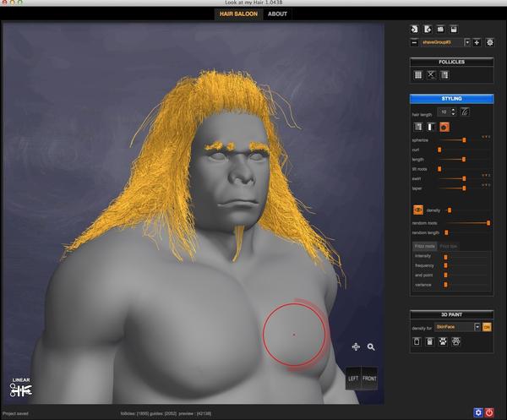Screen dimensions: 507x420
Task: Click the 3D PAINT panel header
Action: [x=452, y=314]
